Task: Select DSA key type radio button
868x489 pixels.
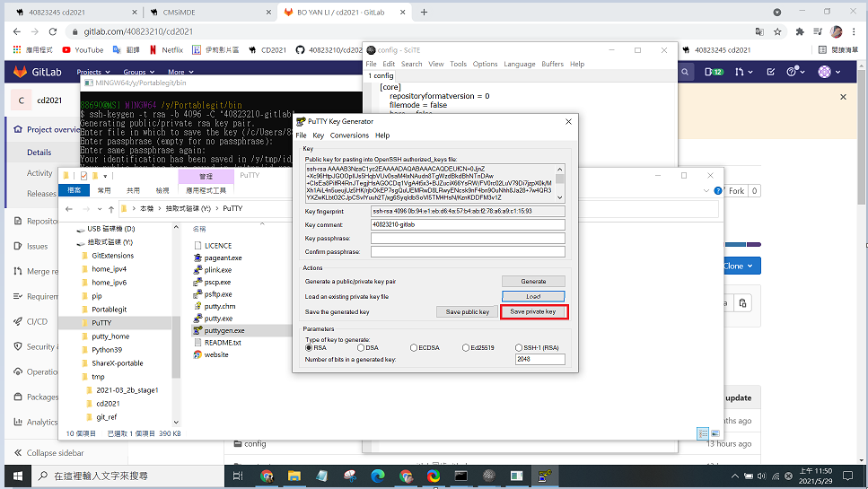Action: (x=361, y=348)
